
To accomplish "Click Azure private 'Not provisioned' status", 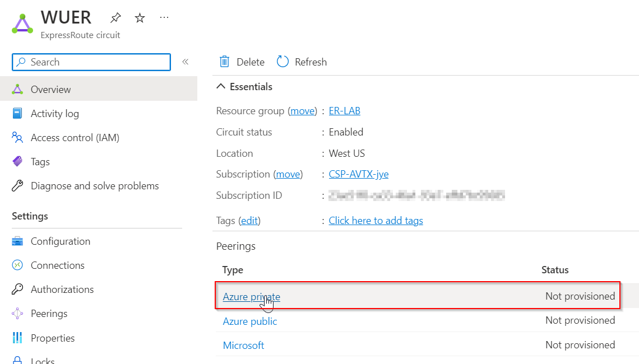I will [580, 296].
